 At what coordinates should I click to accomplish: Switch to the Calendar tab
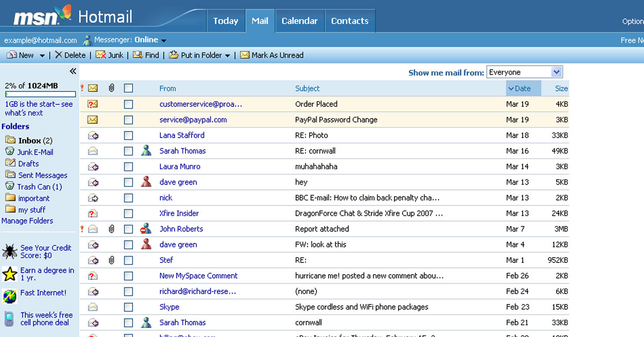299,20
